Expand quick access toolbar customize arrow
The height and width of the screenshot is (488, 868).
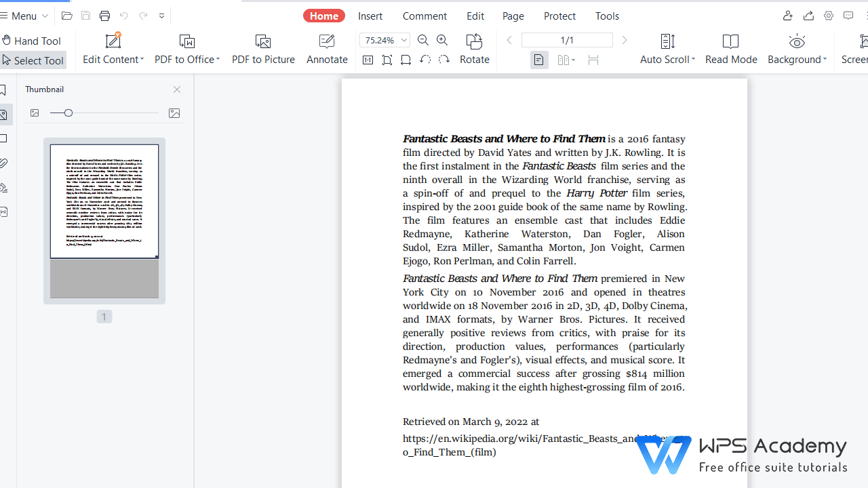point(161,16)
